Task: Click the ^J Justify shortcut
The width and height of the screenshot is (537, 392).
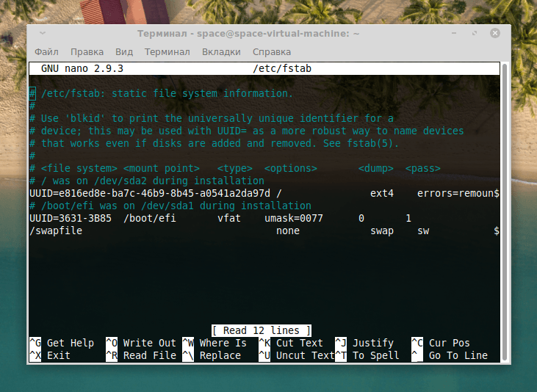Action: click(x=364, y=343)
